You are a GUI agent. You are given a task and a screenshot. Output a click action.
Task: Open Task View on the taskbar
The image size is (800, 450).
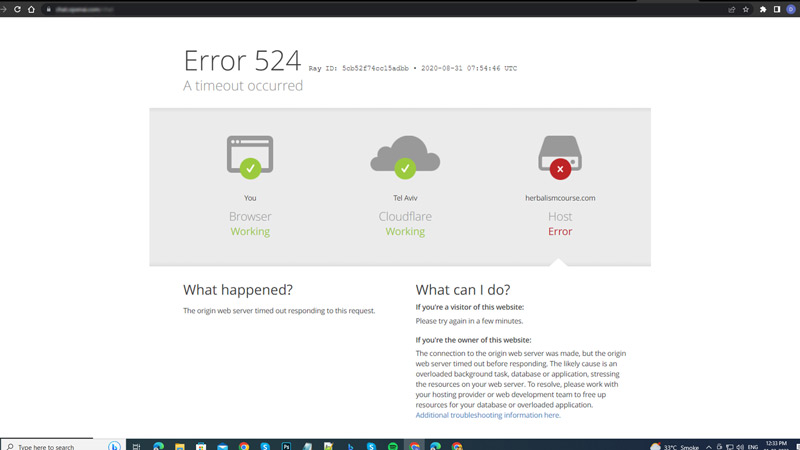(x=136, y=446)
